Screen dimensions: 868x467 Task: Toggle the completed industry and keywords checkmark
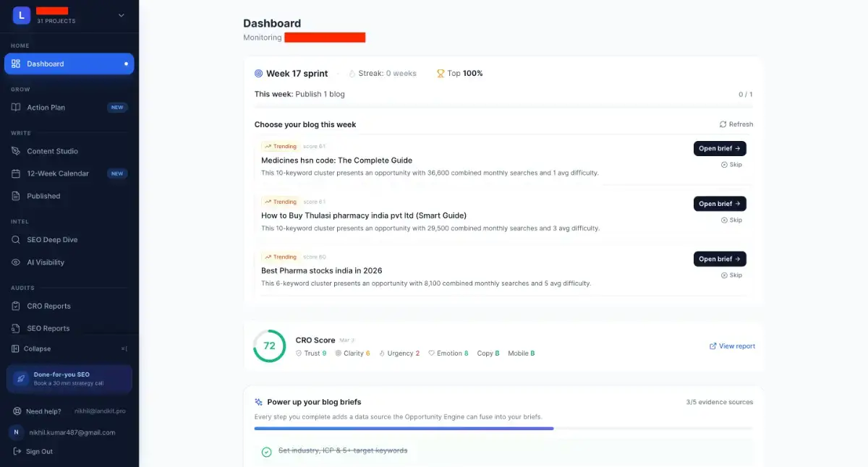click(x=266, y=451)
